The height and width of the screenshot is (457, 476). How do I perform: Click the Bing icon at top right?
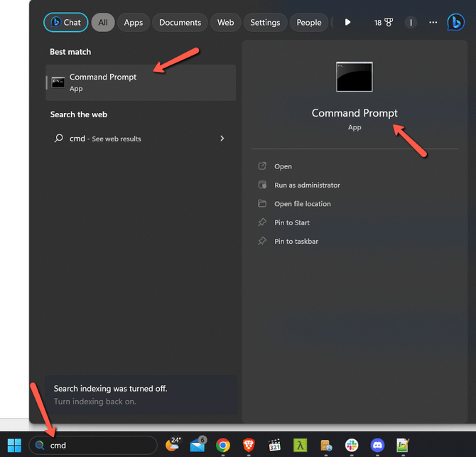coord(455,23)
